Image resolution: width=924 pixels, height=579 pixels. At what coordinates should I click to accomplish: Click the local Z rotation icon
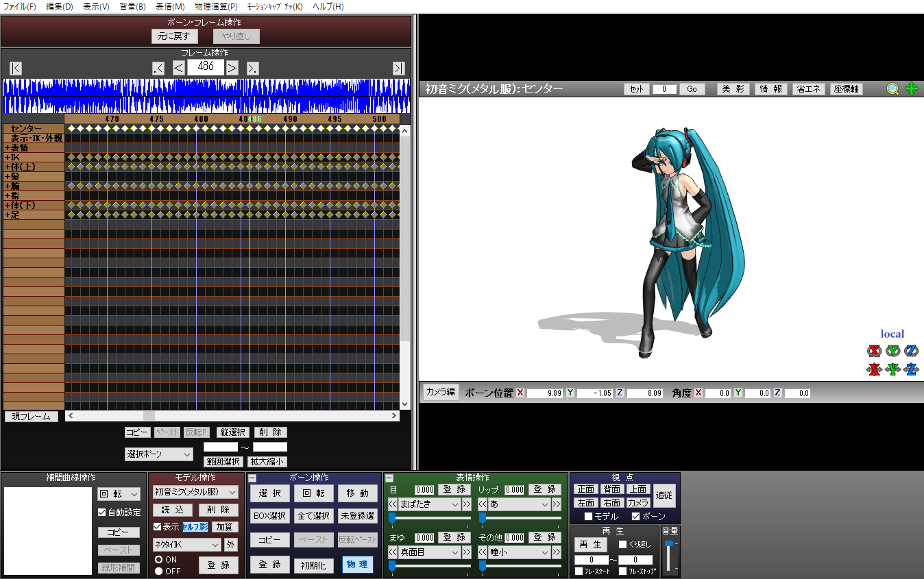click(911, 351)
